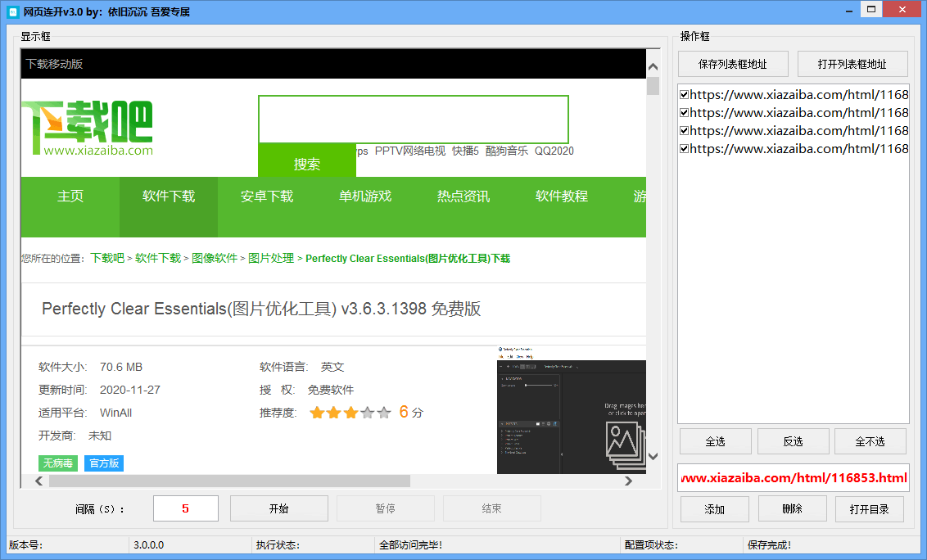Follow the 图片处理 breadcrumb link
This screenshot has height=560, width=927.
tap(271, 258)
